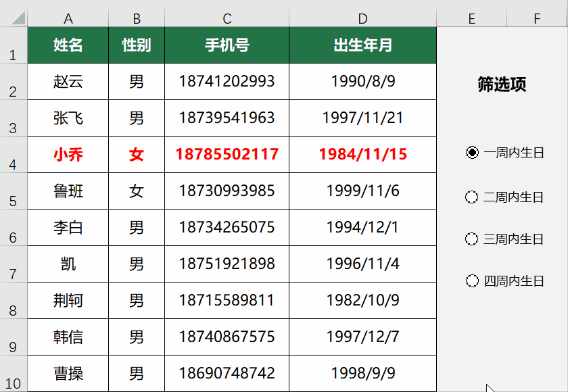The height and width of the screenshot is (392, 568).
Task: Click the 手机号 header cell
Action: pos(227,45)
